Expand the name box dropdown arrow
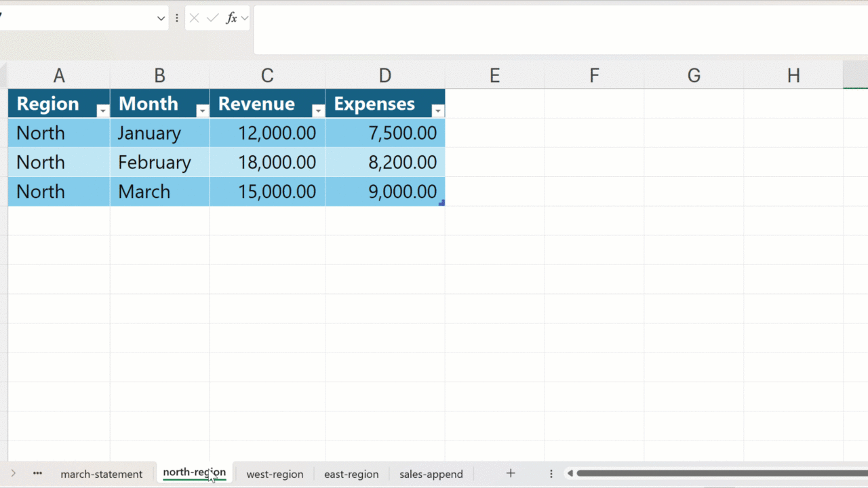This screenshot has height=488, width=868. tap(161, 18)
